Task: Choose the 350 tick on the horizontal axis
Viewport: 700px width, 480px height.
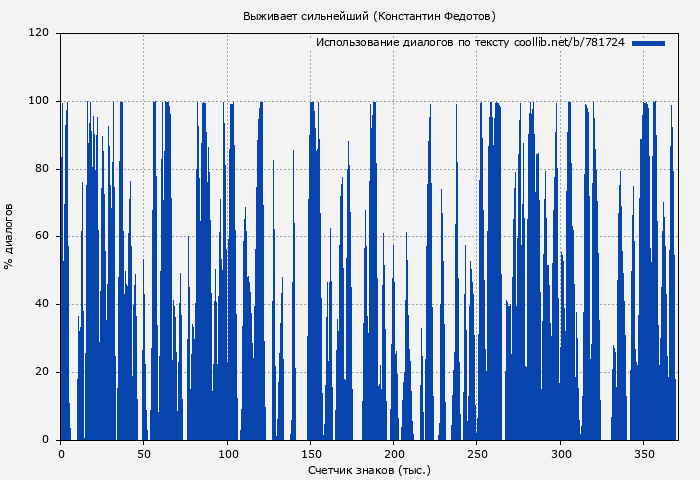Action: point(644,453)
